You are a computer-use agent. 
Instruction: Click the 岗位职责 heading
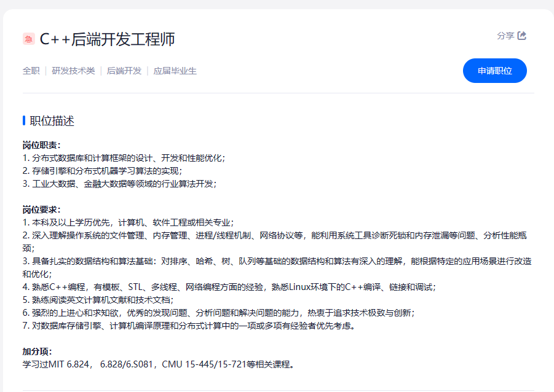[x=42, y=145]
